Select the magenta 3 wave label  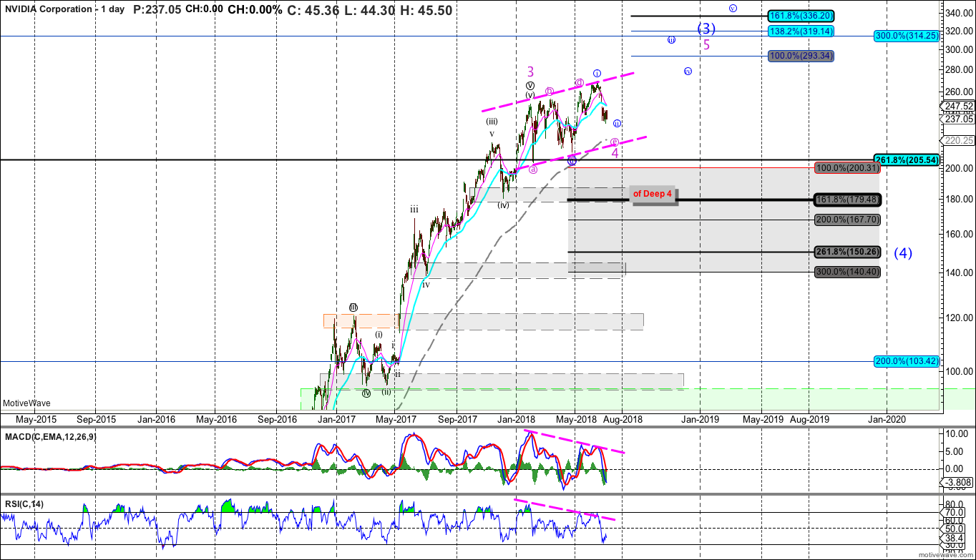coord(530,72)
